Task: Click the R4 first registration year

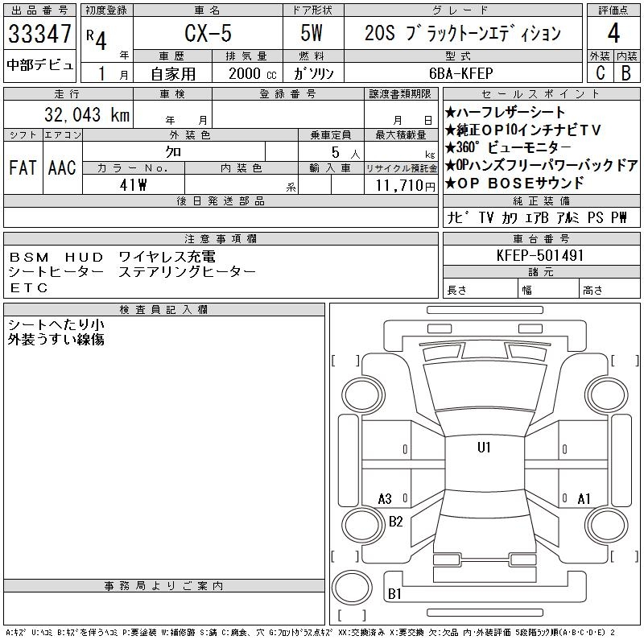Action: (97, 39)
